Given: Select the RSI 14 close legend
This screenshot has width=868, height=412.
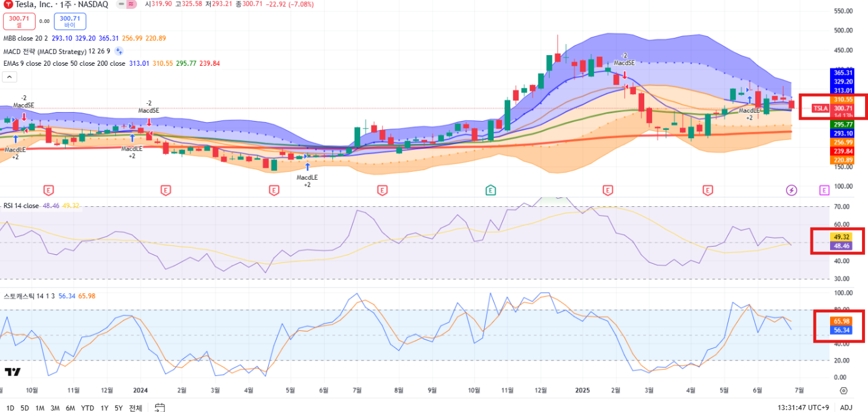Looking at the screenshot, I should [21, 206].
